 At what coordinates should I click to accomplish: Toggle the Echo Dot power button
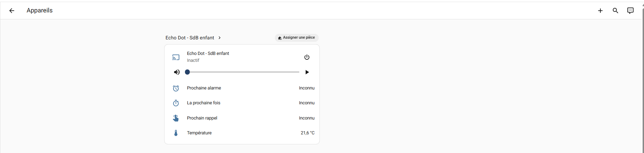point(307,57)
